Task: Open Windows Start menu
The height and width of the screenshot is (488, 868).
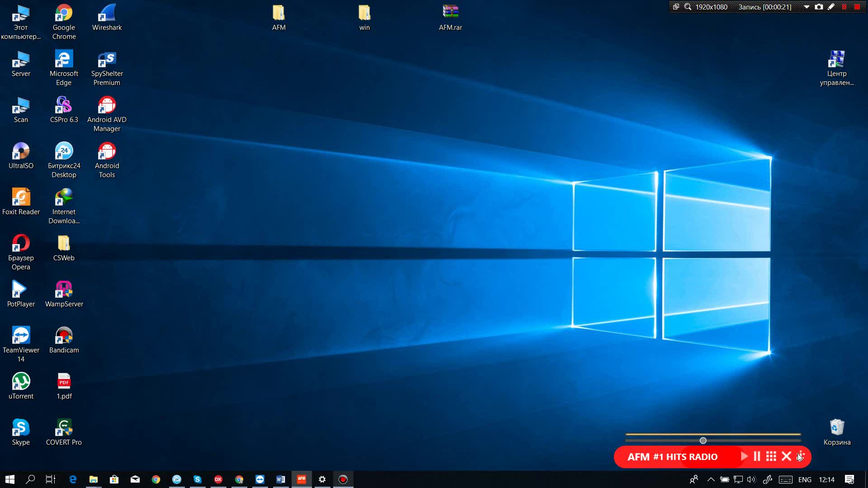Action: (10, 479)
